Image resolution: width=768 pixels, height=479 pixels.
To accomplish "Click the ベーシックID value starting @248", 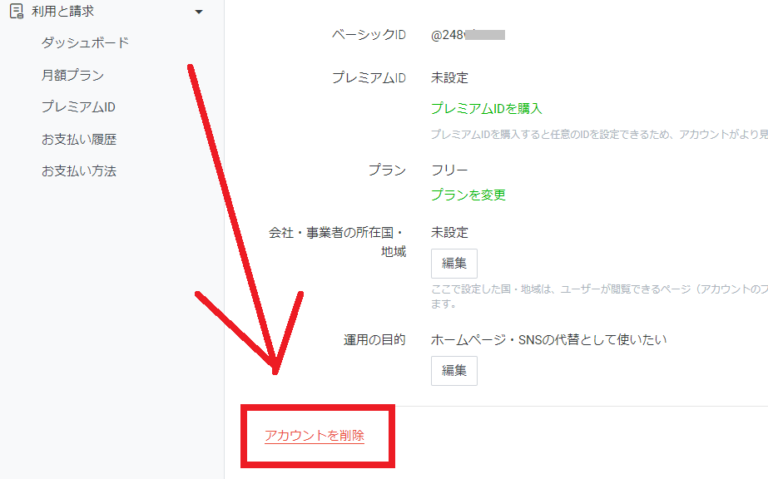I will click(467, 34).
